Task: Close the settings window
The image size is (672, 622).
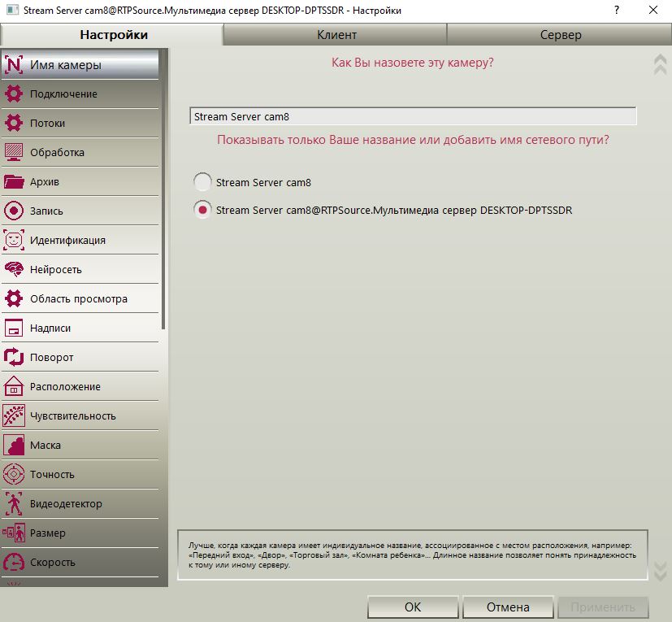Action: pos(653,10)
